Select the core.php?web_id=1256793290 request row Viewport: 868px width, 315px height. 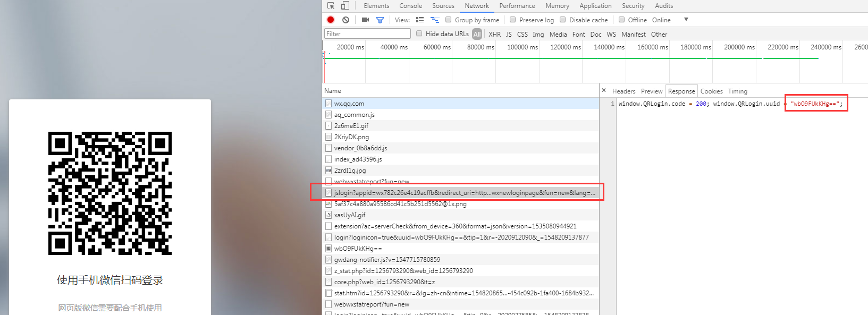460,282
